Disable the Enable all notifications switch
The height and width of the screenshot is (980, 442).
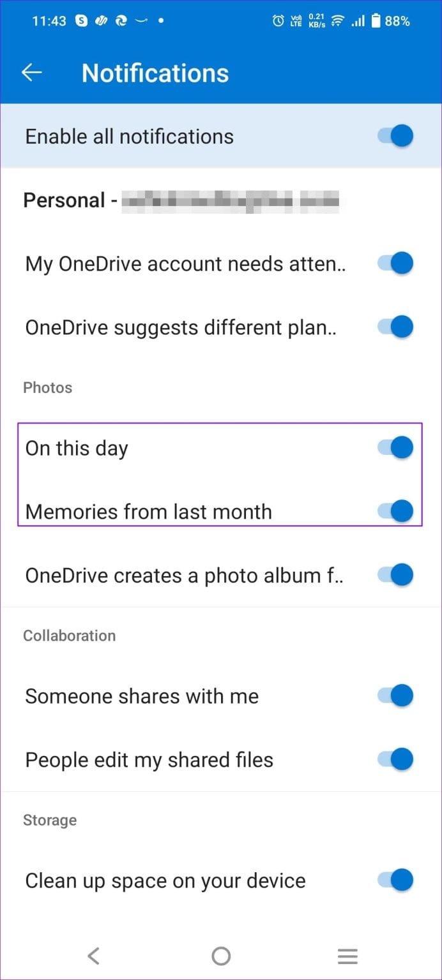(394, 135)
